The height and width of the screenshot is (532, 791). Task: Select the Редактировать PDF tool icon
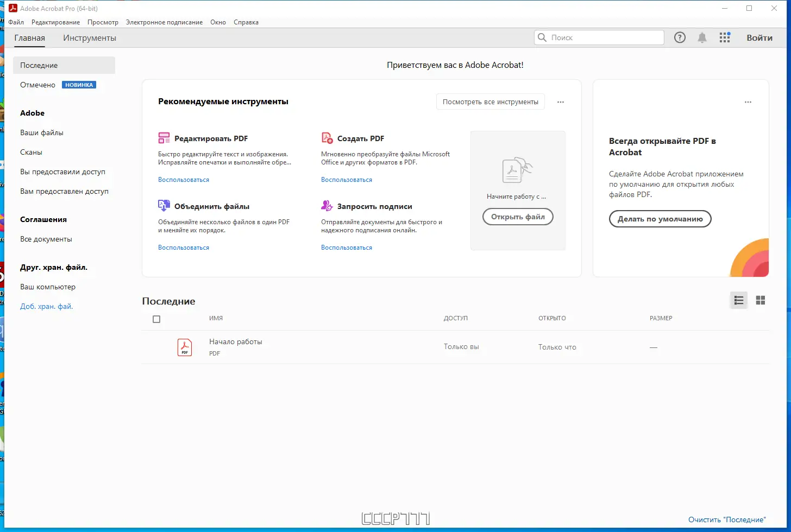(x=164, y=138)
